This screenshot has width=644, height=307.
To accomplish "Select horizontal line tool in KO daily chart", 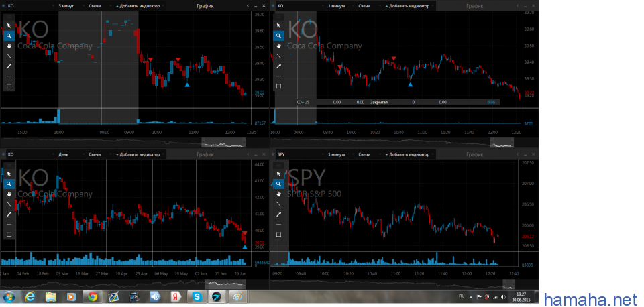I will [x=9, y=224].
